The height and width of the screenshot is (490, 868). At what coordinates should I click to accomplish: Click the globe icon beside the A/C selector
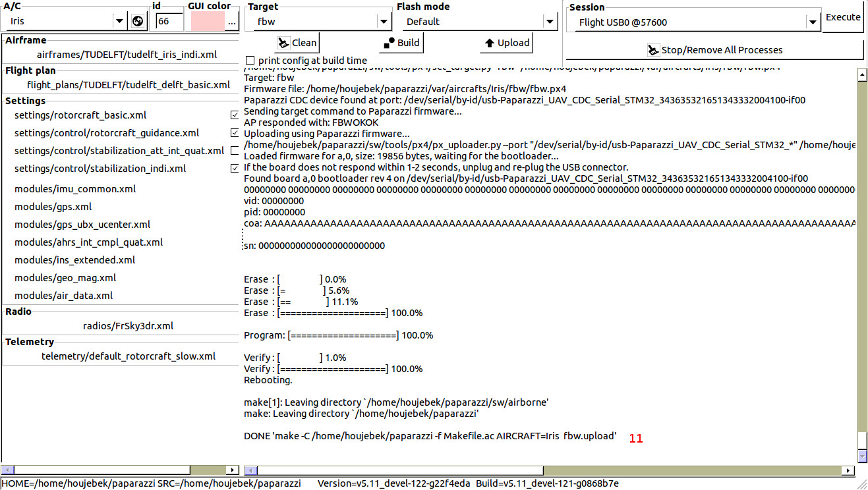137,21
